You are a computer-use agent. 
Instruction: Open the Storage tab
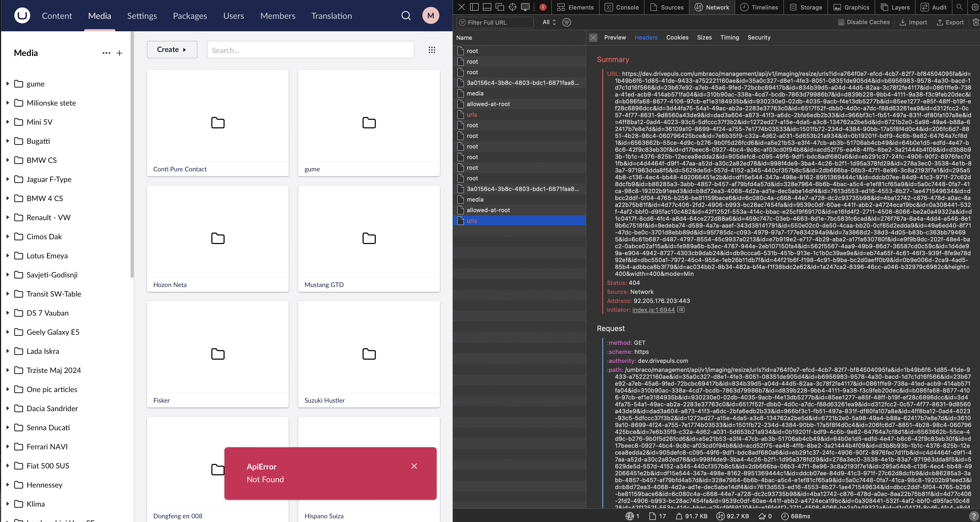point(806,7)
